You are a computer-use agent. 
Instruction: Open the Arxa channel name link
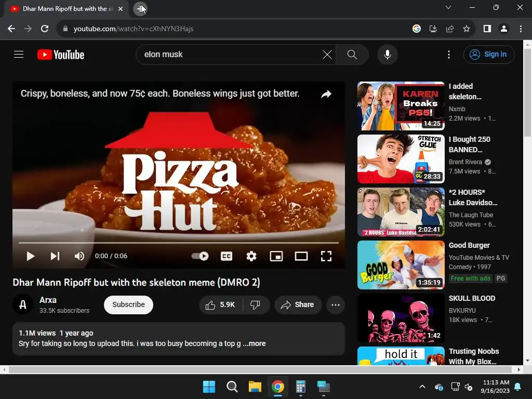tap(48, 300)
